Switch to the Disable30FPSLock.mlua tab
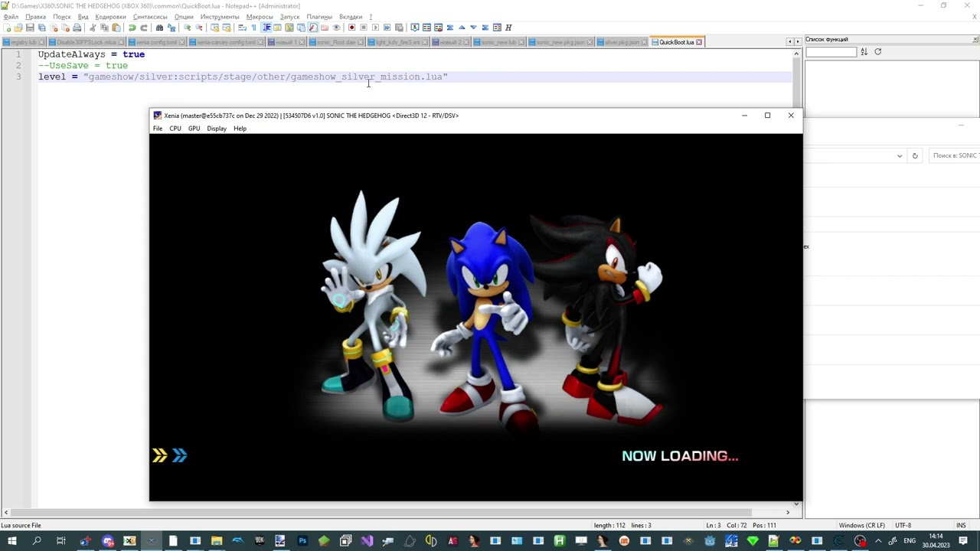This screenshot has width=980, height=551. click(x=86, y=42)
